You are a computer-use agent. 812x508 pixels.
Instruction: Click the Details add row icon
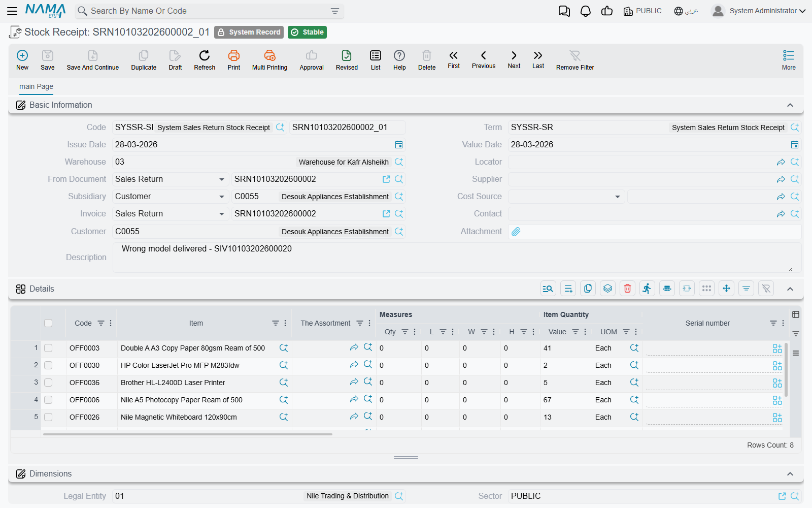pyautogui.click(x=568, y=289)
